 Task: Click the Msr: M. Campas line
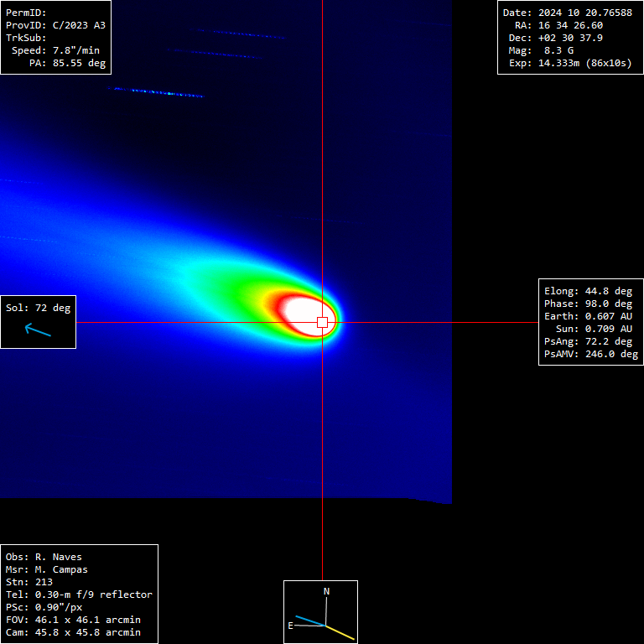(46, 569)
